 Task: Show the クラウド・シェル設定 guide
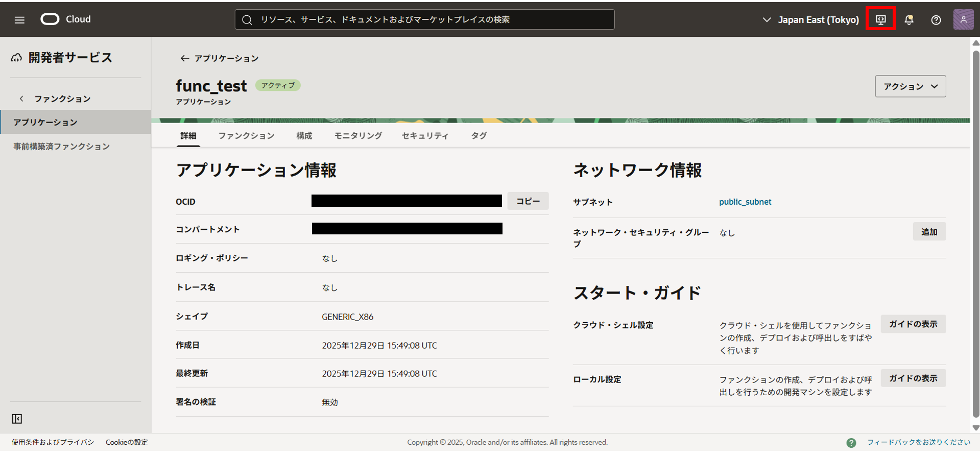pos(913,324)
